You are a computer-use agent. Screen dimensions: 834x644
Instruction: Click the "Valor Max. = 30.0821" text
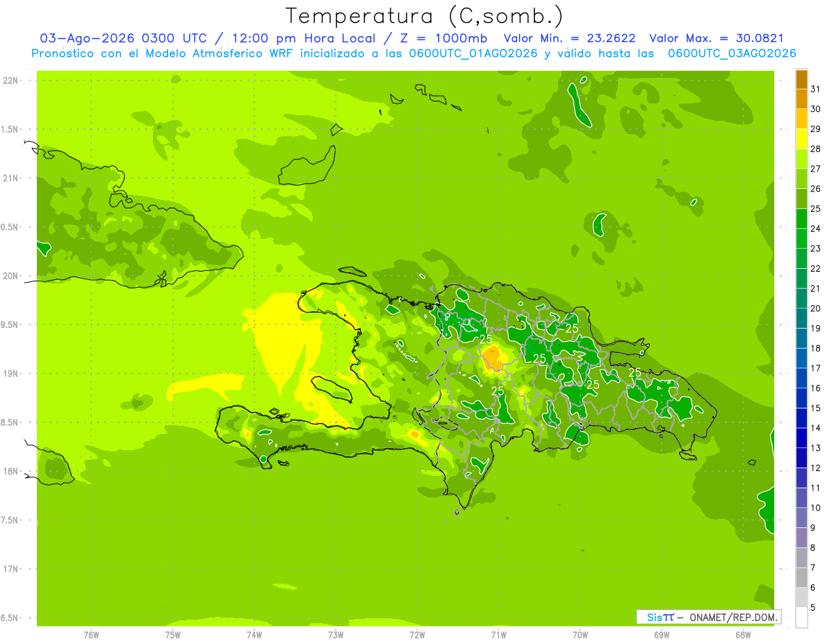pyautogui.click(x=716, y=39)
